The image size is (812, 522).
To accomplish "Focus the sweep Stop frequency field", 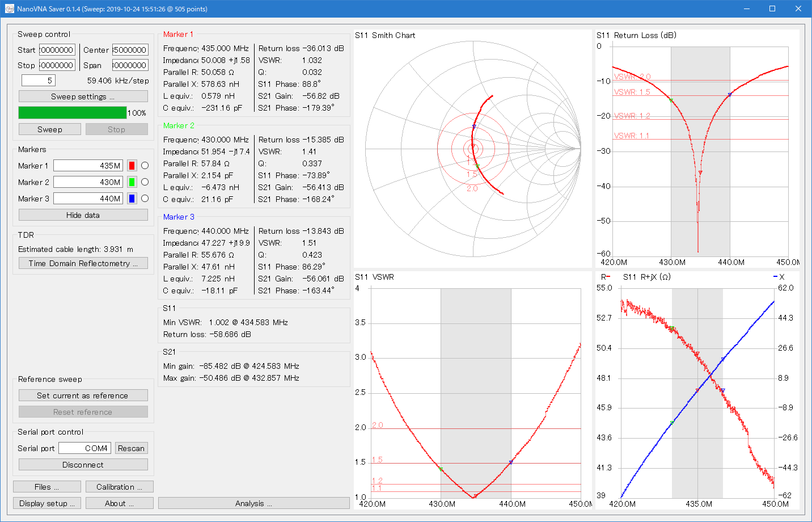I will point(57,65).
